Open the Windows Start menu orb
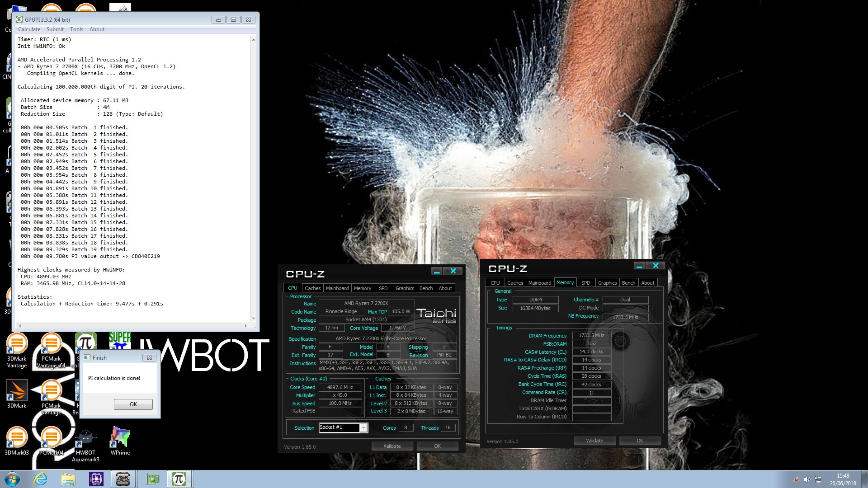Viewport: 868px width, 488px height. (x=12, y=479)
